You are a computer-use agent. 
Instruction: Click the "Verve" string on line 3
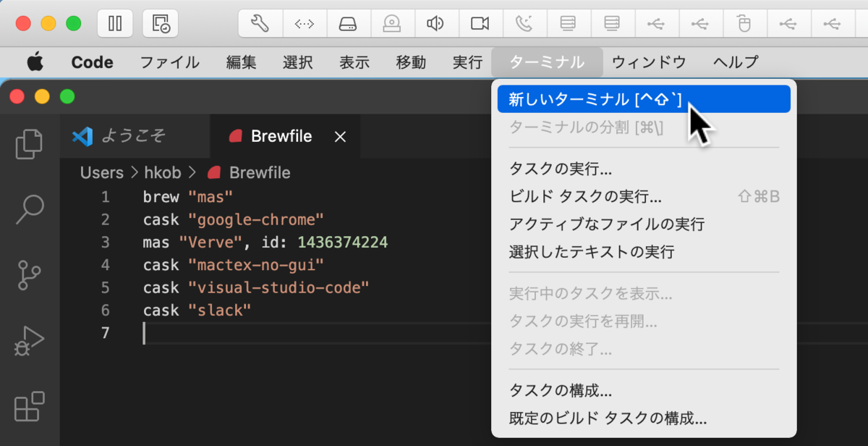pyautogui.click(x=210, y=242)
